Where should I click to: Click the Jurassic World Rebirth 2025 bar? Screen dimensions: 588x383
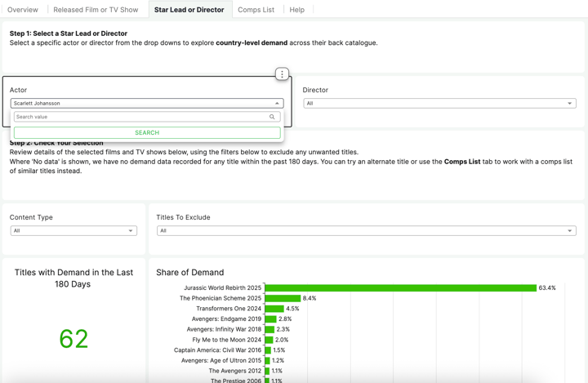point(400,288)
